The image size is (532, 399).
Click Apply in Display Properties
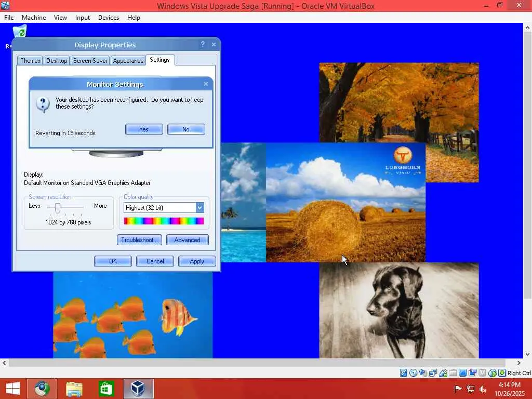[x=197, y=261]
